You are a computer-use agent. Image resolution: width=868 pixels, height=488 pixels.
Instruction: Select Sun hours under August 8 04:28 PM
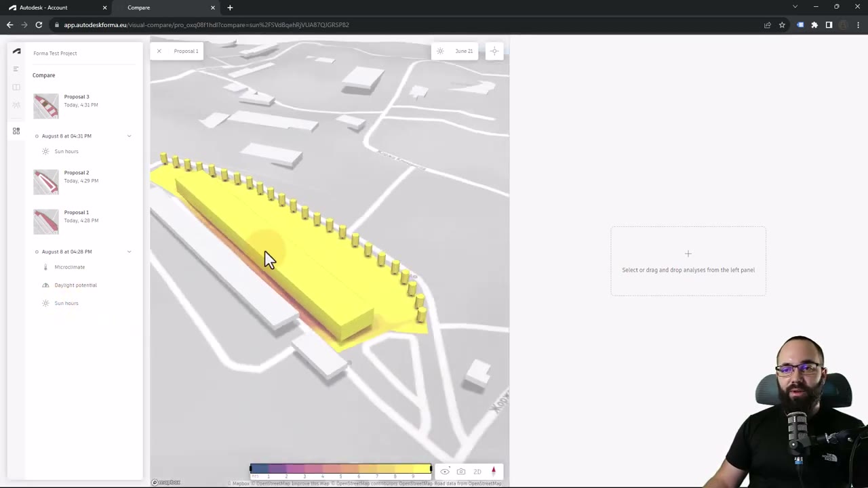click(66, 304)
